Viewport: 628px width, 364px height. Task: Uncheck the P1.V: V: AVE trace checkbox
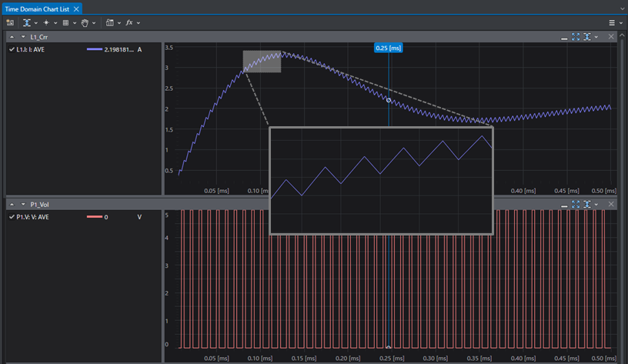tap(12, 217)
